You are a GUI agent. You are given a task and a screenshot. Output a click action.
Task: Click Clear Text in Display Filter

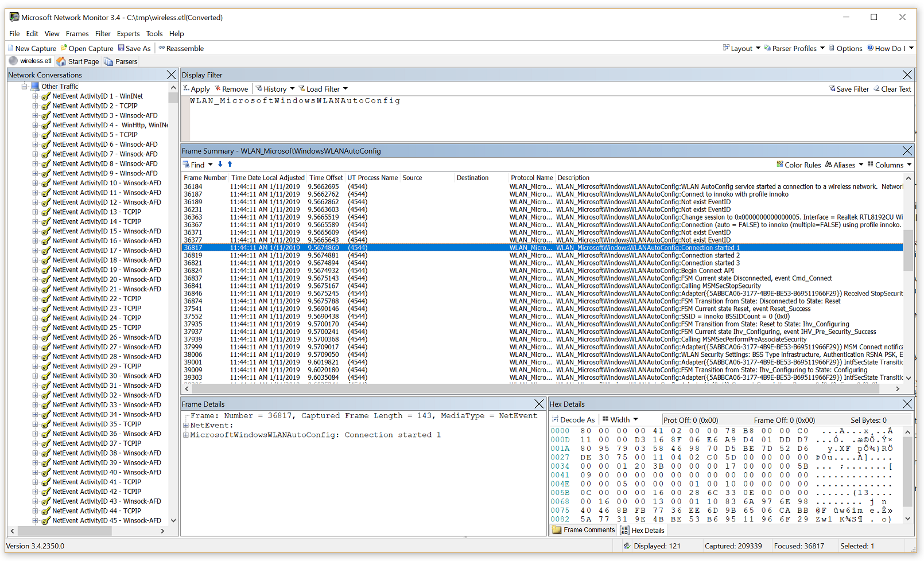892,89
